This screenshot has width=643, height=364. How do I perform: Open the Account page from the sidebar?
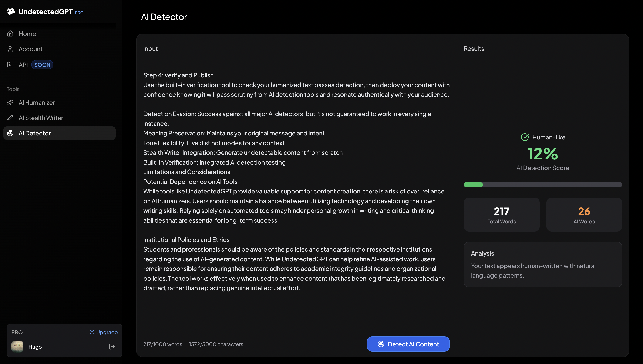click(30, 49)
